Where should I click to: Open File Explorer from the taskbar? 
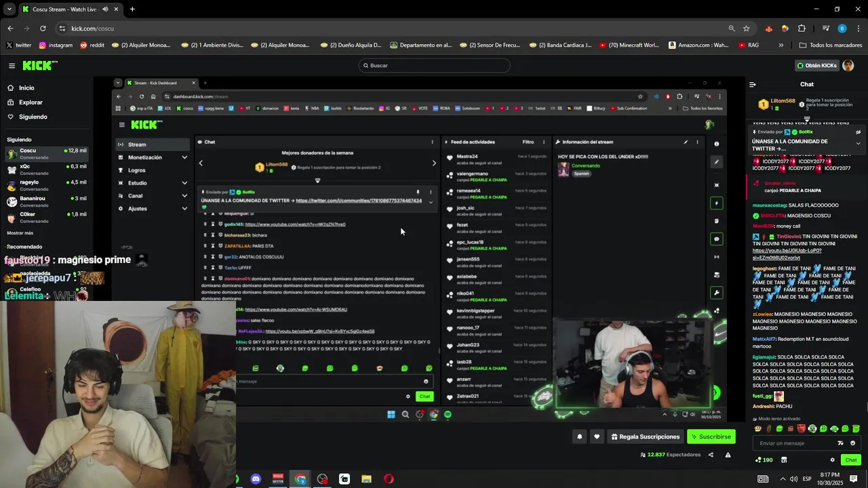[x=366, y=479]
